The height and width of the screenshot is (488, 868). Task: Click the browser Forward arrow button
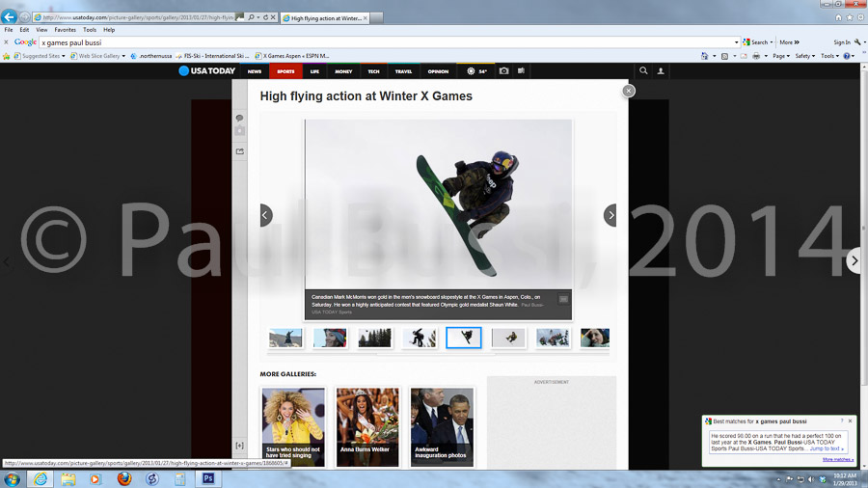[24, 17]
